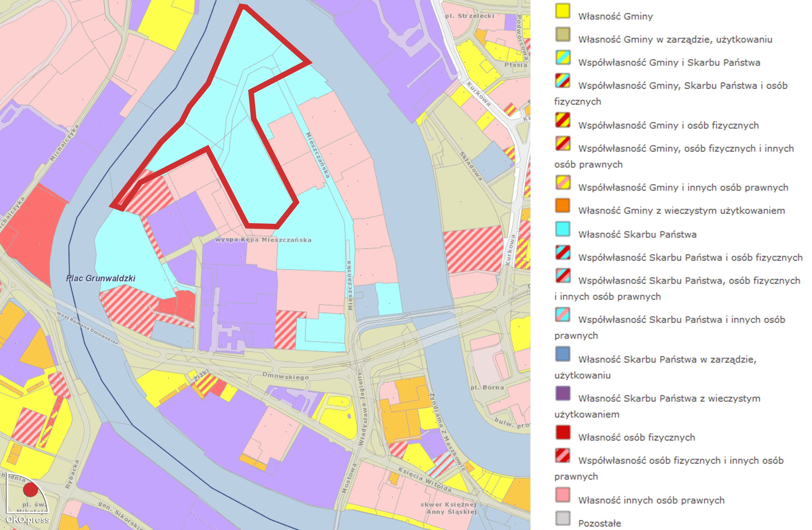Click the 'Dmowskiego' street label
This screenshot has width=812, height=530.
click(x=286, y=376)
